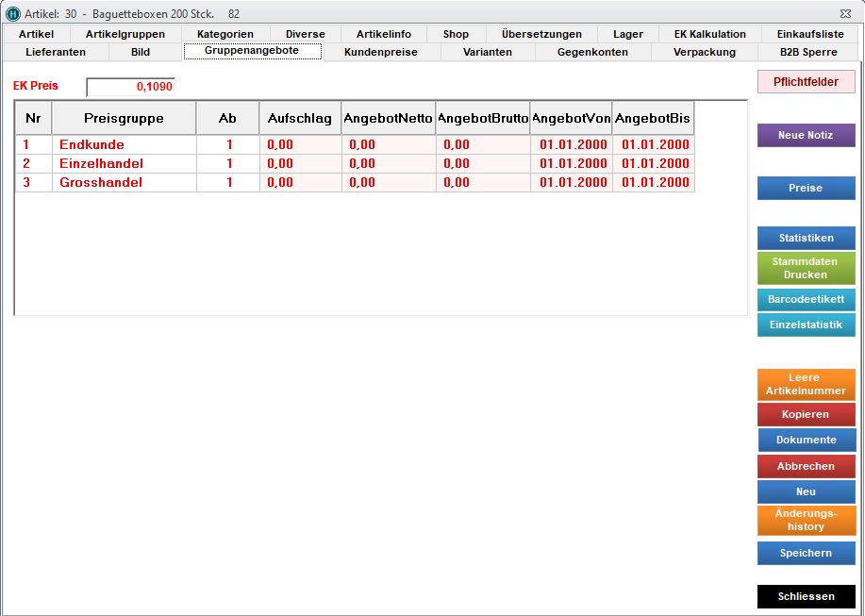
Task: Go to the B2B Sperre tab
Action: 808,52
